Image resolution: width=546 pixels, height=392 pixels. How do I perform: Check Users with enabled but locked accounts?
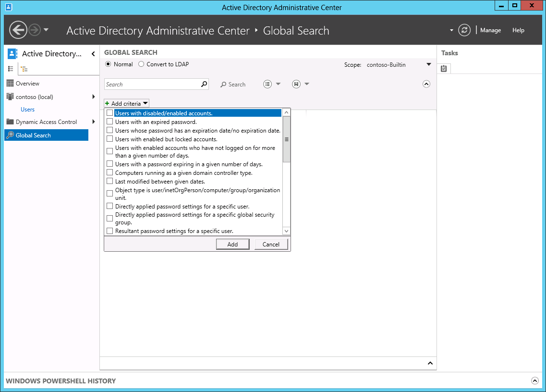tap(109, 139)
